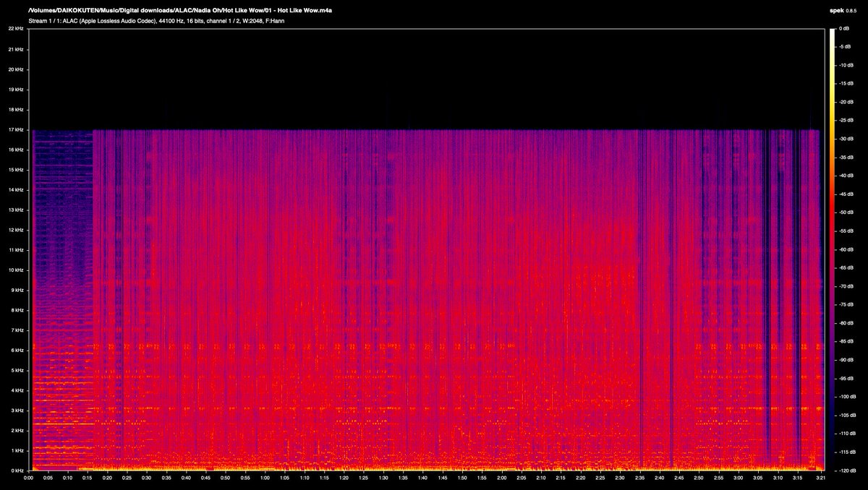Click the 0:15 time axis label
This screenshot has width=868, height=490.
tap(88, 478)
